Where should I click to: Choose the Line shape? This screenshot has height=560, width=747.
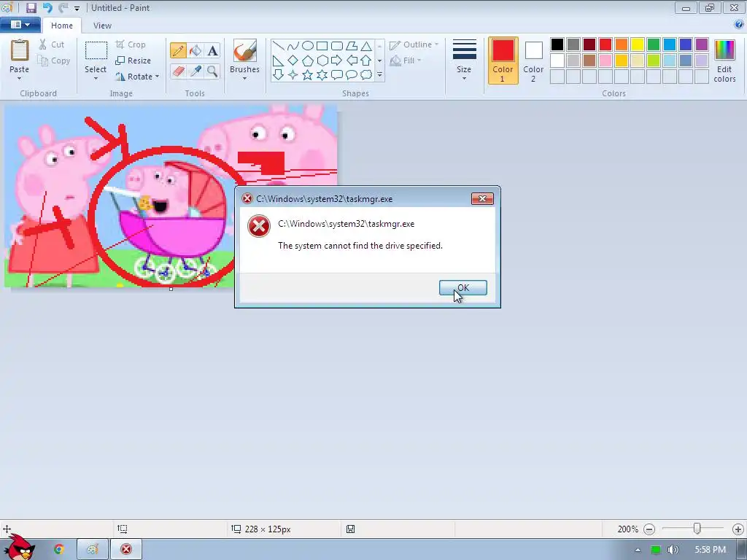[278, 46]
